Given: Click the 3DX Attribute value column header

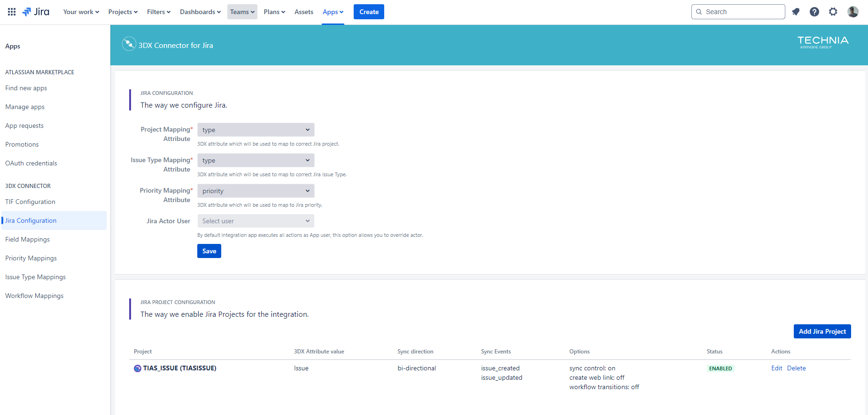Looking at the screenshot, I should pos(319,352).
